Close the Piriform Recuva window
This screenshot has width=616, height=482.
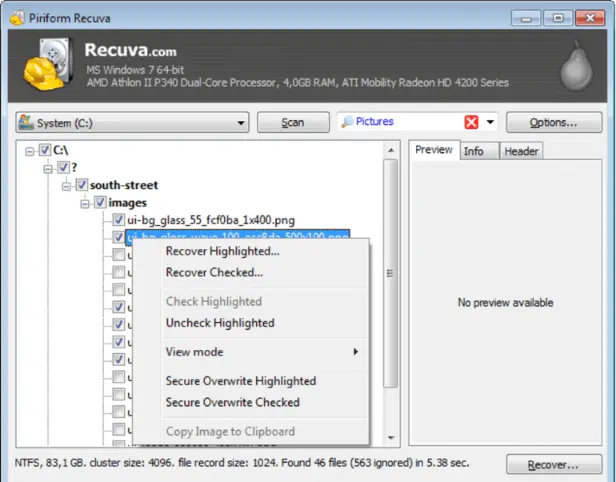590,18
